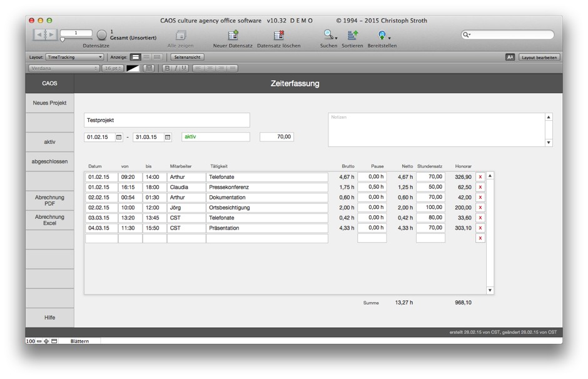Viewport: 588px width, 379px height.
Task: Click the record number field
Action: 76,33
